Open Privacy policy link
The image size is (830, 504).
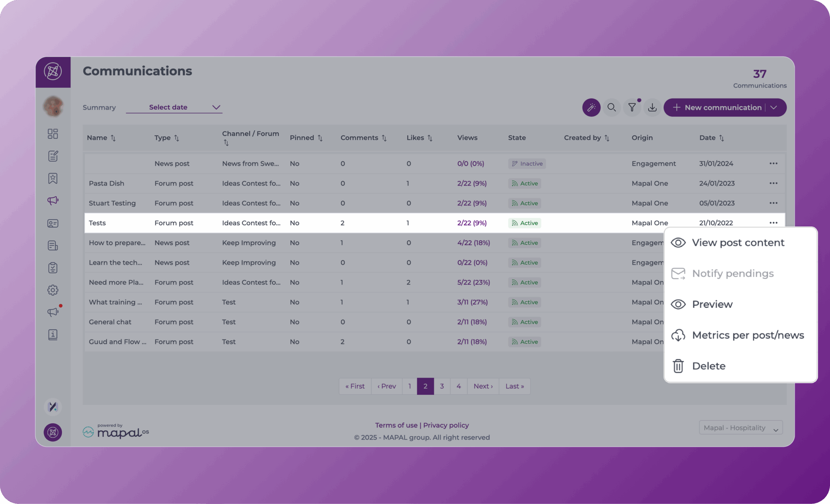446,425
